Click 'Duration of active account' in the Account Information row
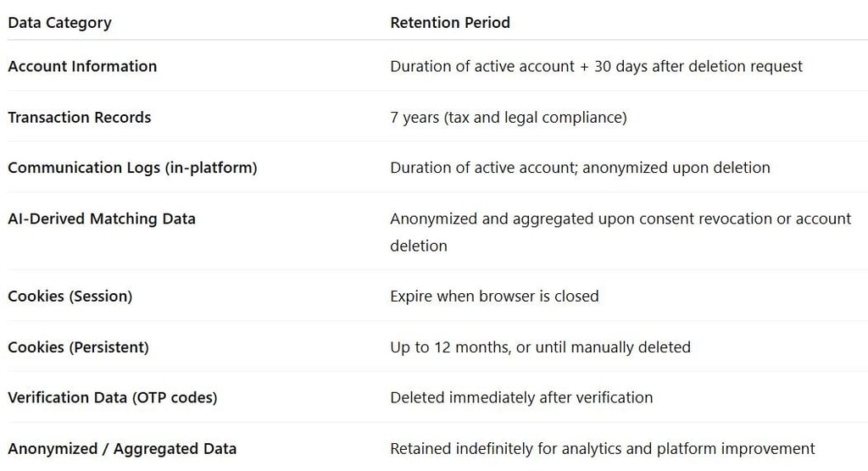The height and width of the screenshot is (471, 868). (x=482, y=66)
